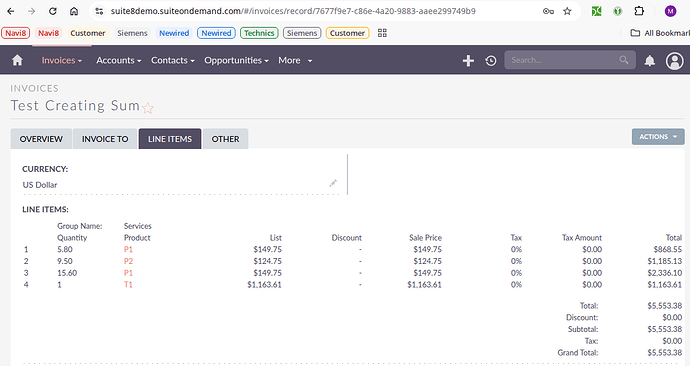Open the All Bookmarks folder
Screen dimensions: 690x366
coord(660,33)
